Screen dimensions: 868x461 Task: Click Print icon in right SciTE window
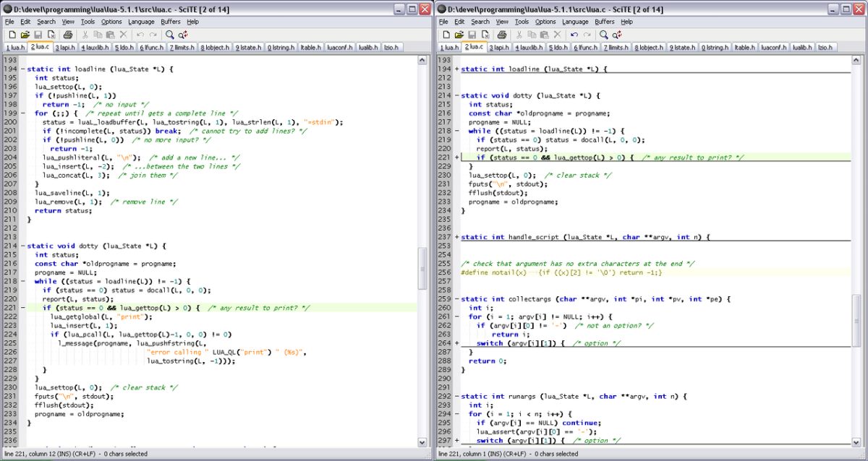pos(502,35)
